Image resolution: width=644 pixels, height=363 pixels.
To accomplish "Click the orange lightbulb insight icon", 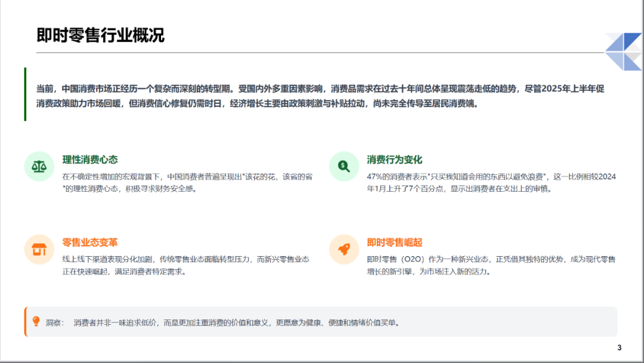I will coord(36,322).
